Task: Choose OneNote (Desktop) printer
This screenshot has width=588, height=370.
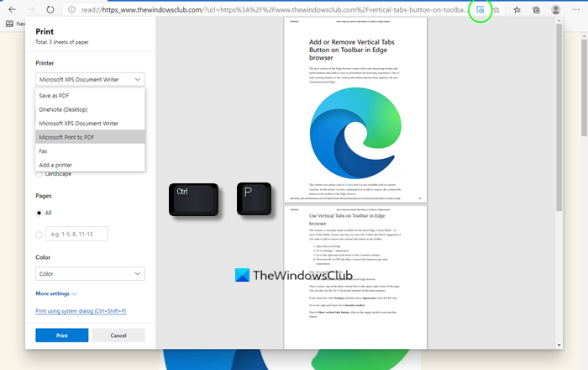Action: coord(90,109)
